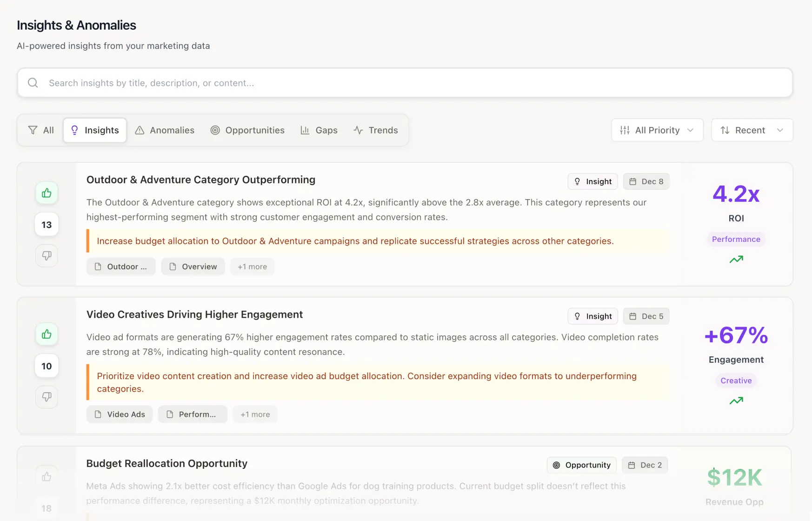The width and height of the screenshot is (812, 521).
Task: Open the Perform... source chip
Action: [x=193, y=414]
